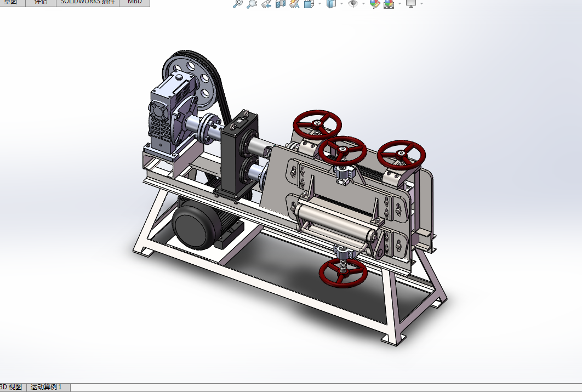Expand the View Settings dropdown arrow
The width and height of the screenshot is (582, 392).
coord(421,4)
